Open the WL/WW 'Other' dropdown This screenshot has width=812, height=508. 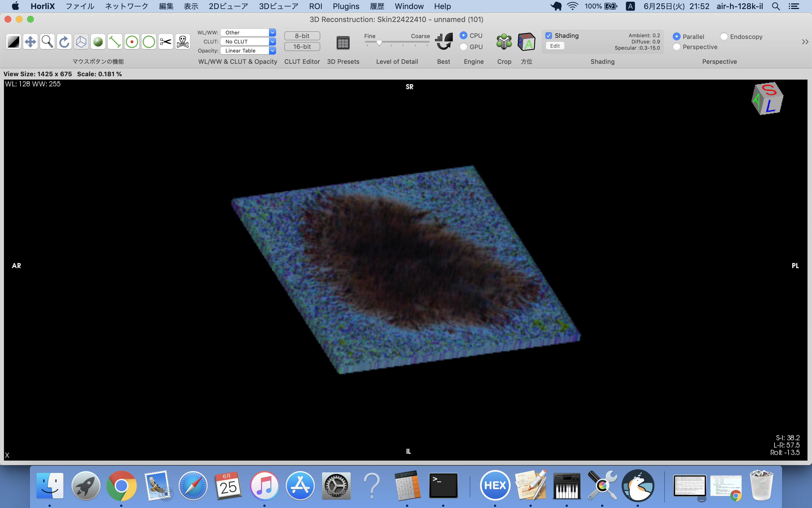pos(248,32)
